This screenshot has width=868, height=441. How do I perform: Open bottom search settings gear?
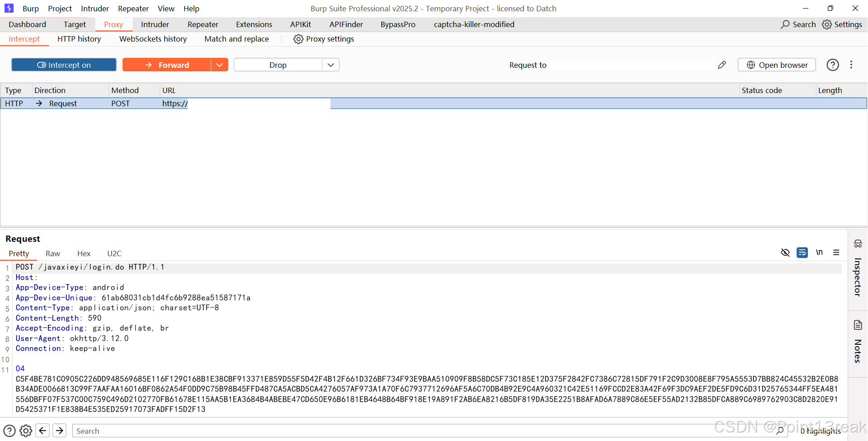click(x=26, y=431)
